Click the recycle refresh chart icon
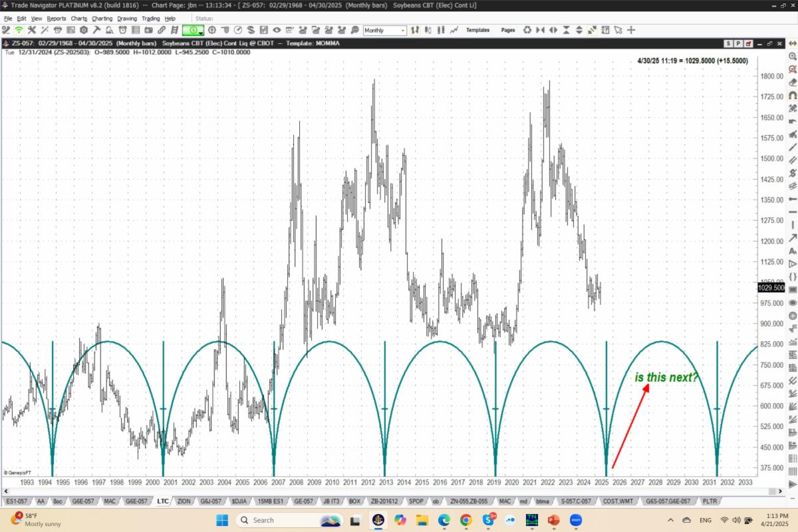The image size is (798, 532). pos(527,30)
